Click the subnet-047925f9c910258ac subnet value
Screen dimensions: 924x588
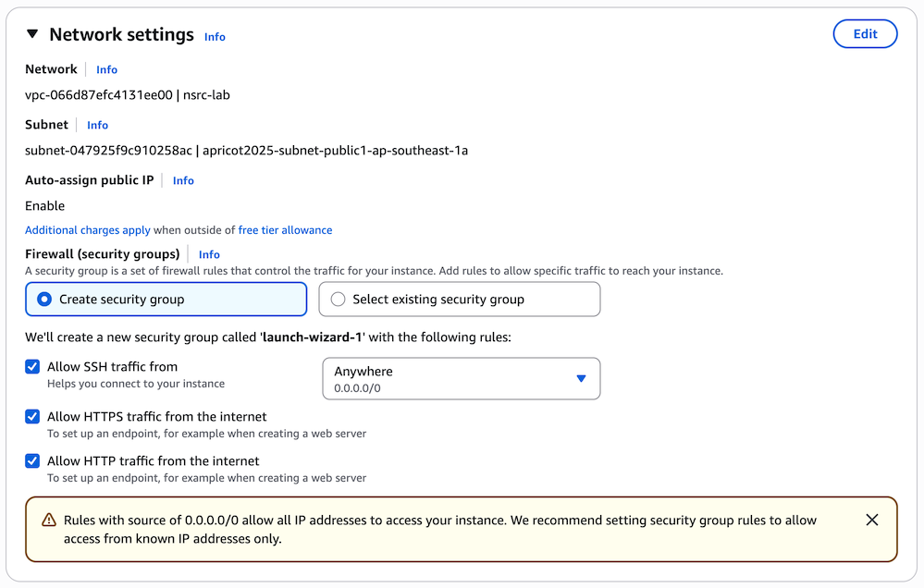click(x=108, y=150)
